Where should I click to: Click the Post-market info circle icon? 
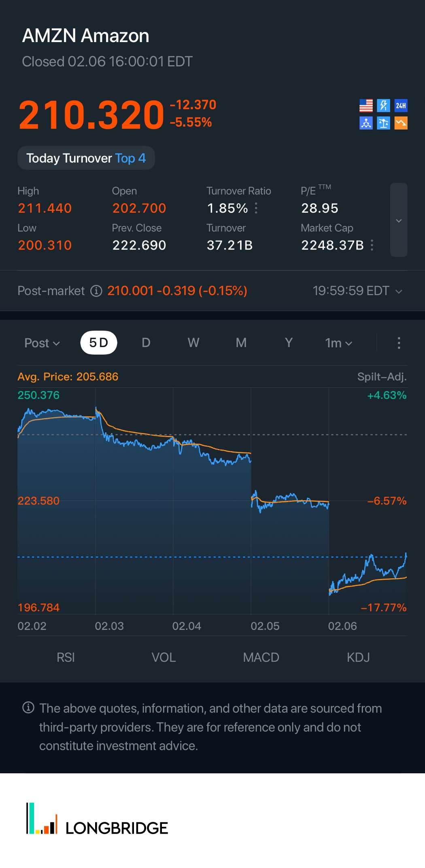tap(96, 291)
